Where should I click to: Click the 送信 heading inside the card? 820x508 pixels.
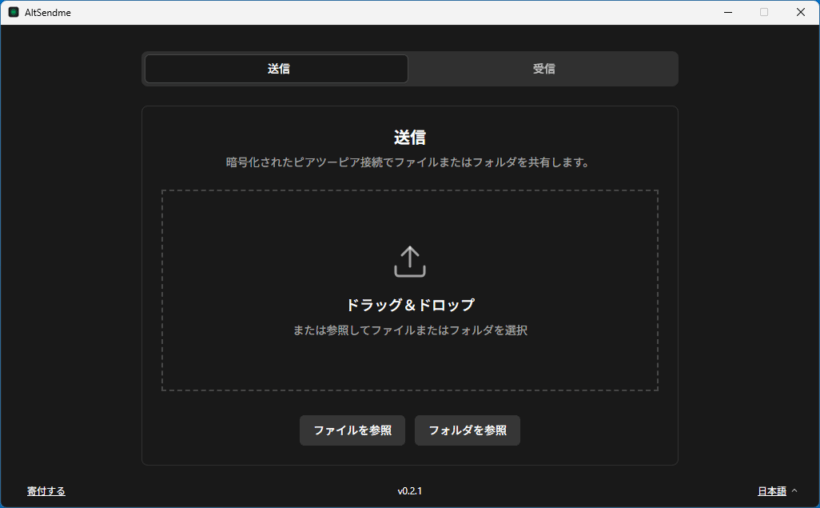(x=410, y=137)
